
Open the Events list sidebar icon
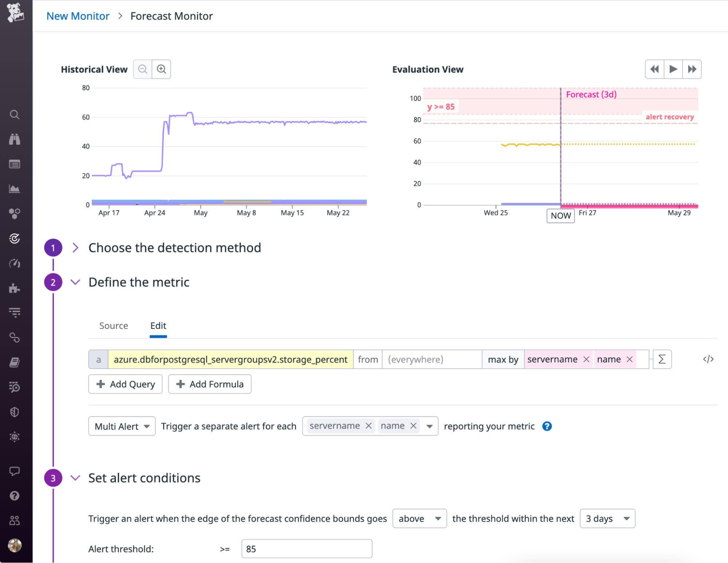[15, 165]
